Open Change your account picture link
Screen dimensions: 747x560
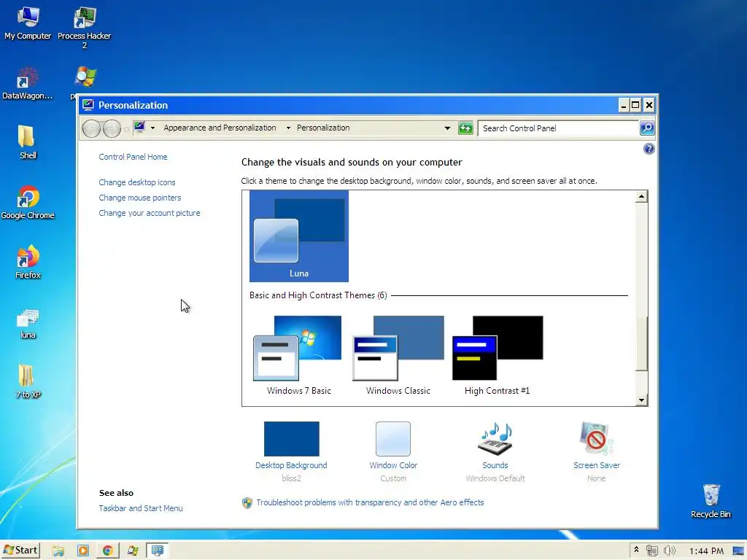[150, 213]
